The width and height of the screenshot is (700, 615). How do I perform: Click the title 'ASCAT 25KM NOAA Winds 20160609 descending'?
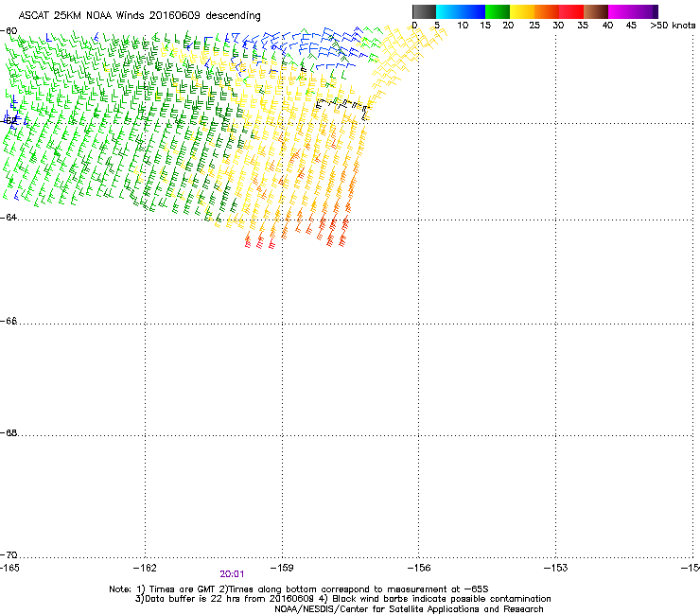tap(139, 16)
